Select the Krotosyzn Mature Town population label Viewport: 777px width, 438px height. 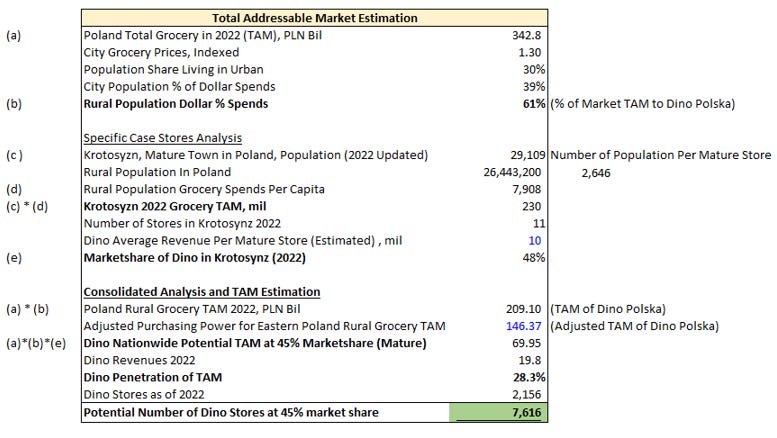255,155
